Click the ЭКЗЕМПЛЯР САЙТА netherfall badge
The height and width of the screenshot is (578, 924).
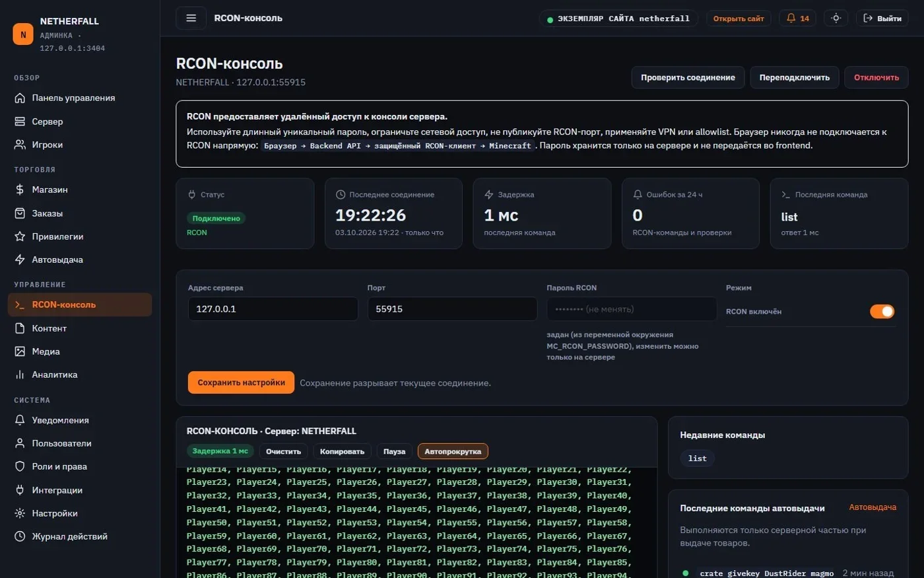coord(618,18)
